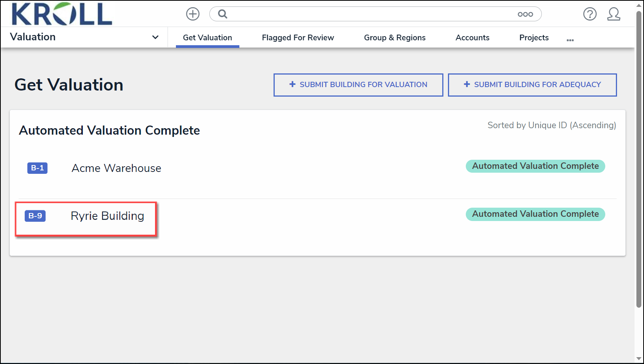Click Submit Building For Adequacy button
This screenshot has height=364, width=644.
tap(532, 85)
